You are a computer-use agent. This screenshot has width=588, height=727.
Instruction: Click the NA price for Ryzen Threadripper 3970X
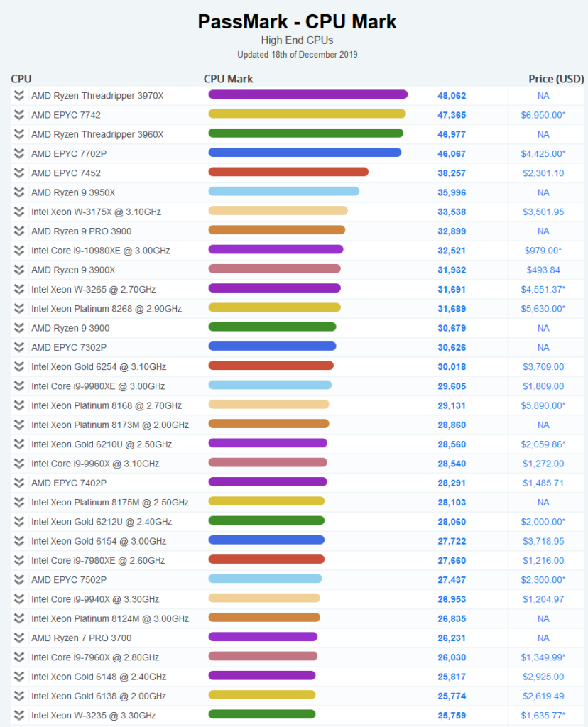[543, 96]
